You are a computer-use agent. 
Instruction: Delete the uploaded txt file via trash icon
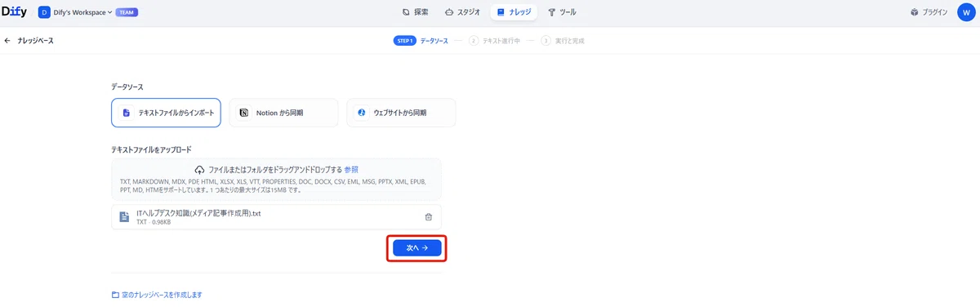[429, 216]
